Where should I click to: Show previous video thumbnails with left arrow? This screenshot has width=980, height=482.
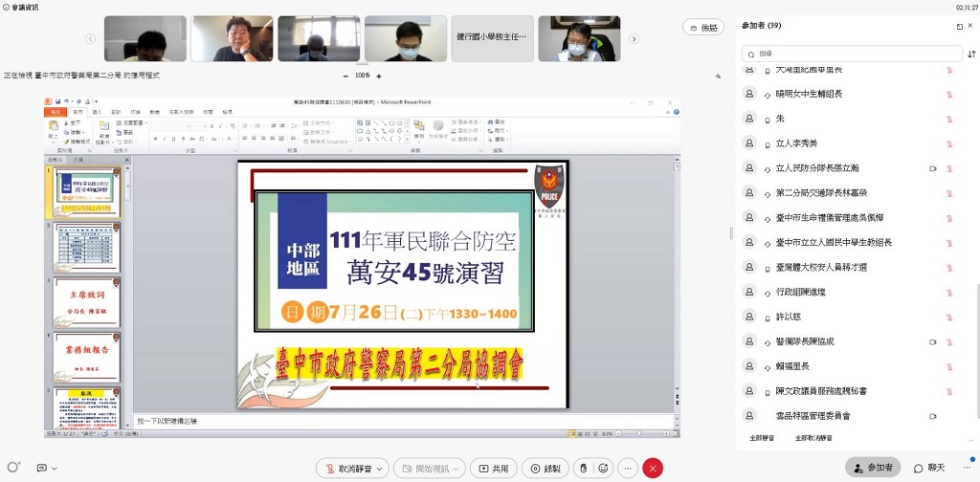pyautogui.click(x=91, y=38)
